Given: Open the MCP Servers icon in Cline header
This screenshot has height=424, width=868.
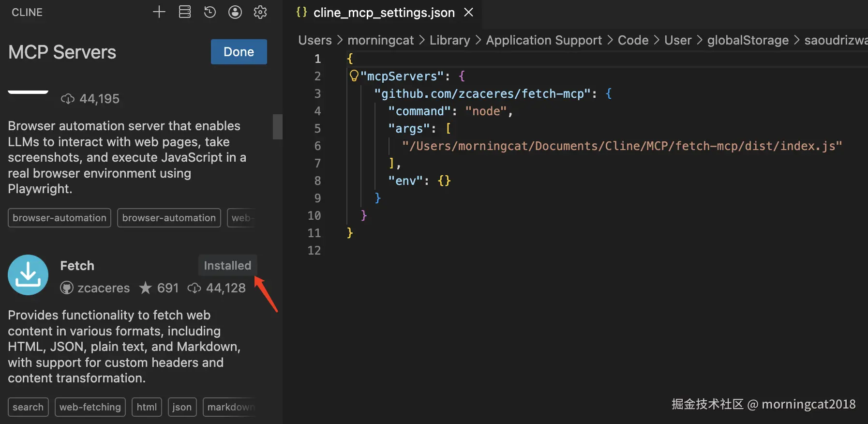Looking at the screenshot, I should point(185,12).
